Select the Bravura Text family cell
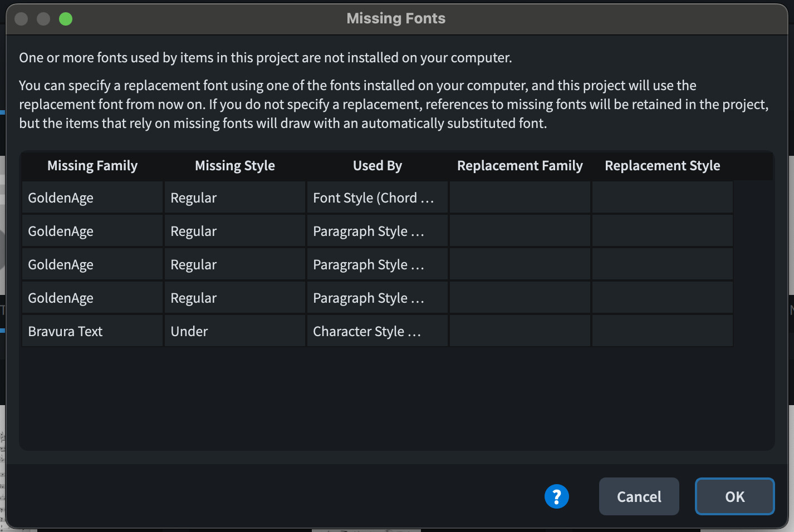The image size is (794, 532). [92, 331]
